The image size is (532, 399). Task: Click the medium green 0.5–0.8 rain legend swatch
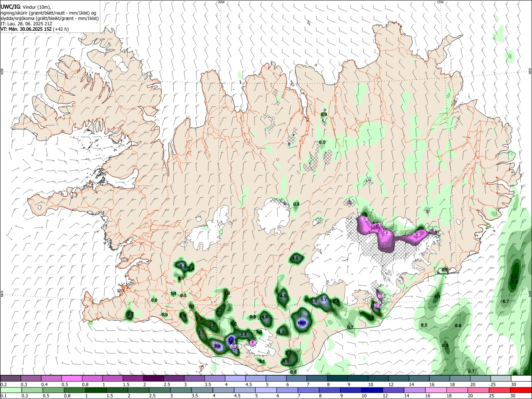tap(54, 390)
